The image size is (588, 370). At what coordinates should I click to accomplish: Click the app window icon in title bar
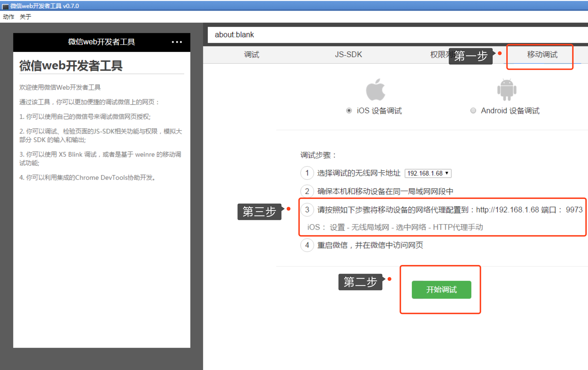(x=5, y=6)
